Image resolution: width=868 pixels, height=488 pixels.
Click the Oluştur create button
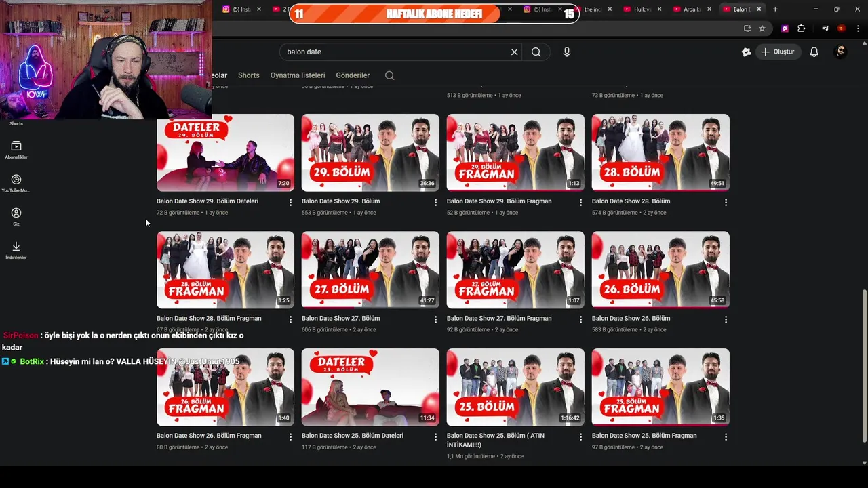tap(778, 52)
